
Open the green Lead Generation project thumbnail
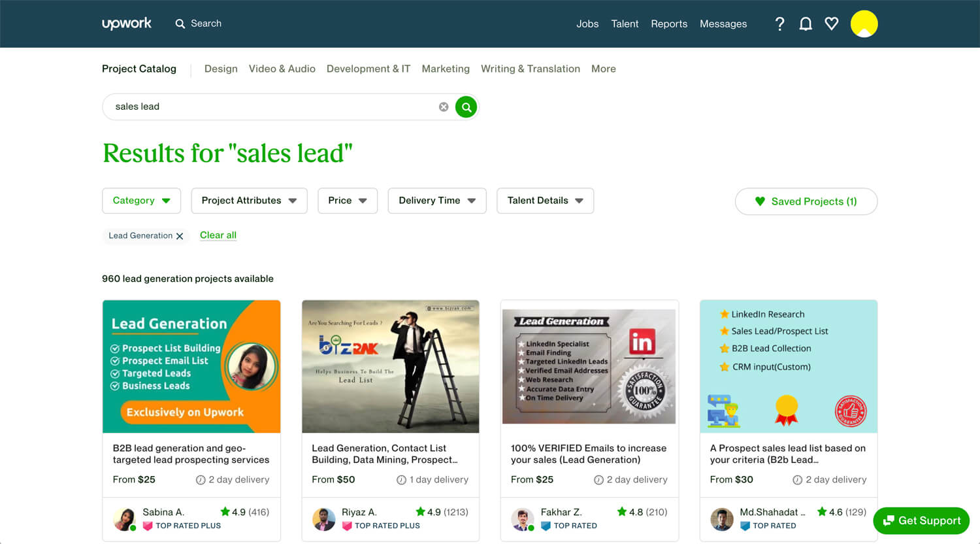pos(191,366)
